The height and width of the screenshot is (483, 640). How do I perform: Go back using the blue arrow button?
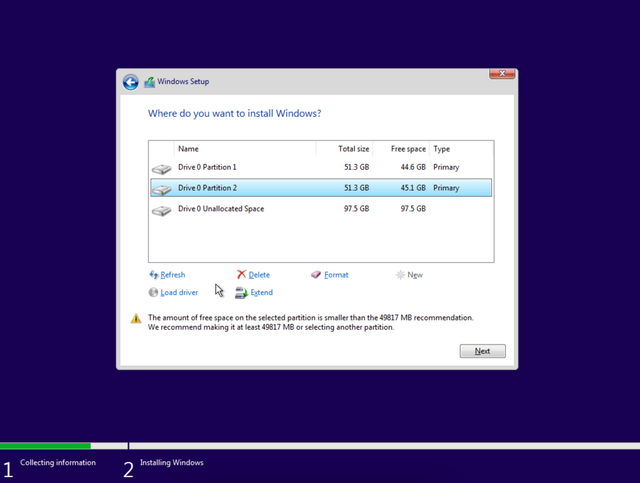[x=131, y=82]
